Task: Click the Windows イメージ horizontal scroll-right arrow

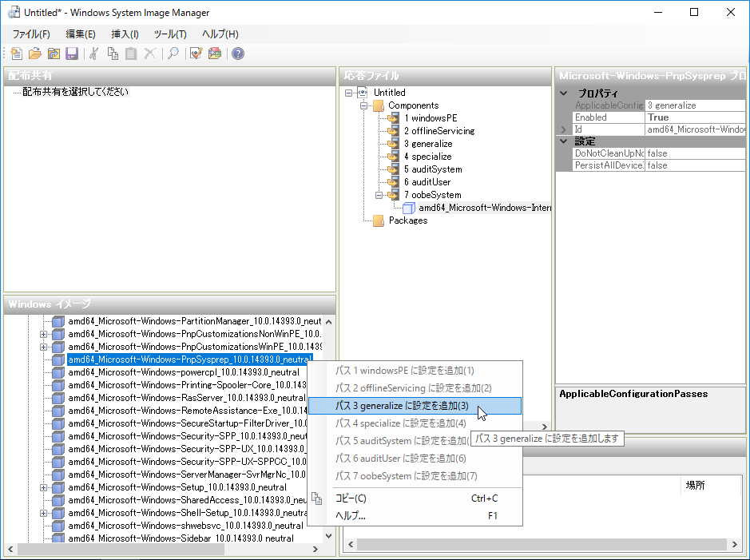Action: 315,549
